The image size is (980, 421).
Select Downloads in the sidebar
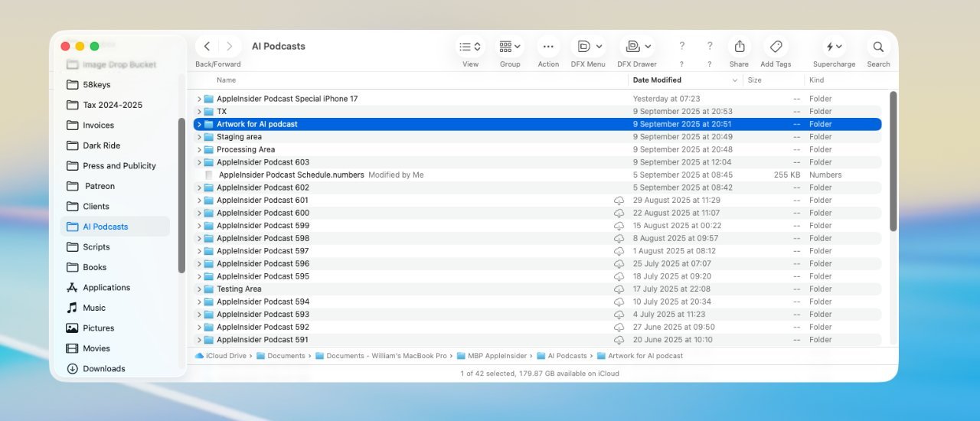pyautogui.click(x=104, y=368)
